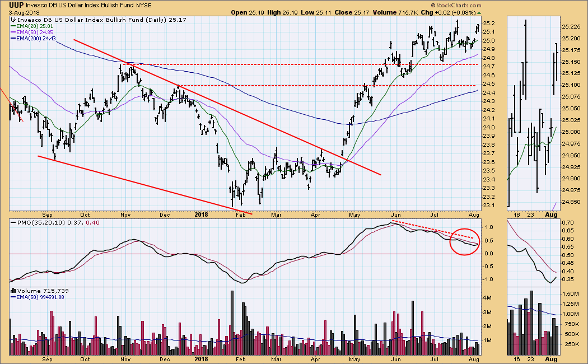
Task: Click the Chg +0.02 (+0.08%) value
Action: click(448, 12)
